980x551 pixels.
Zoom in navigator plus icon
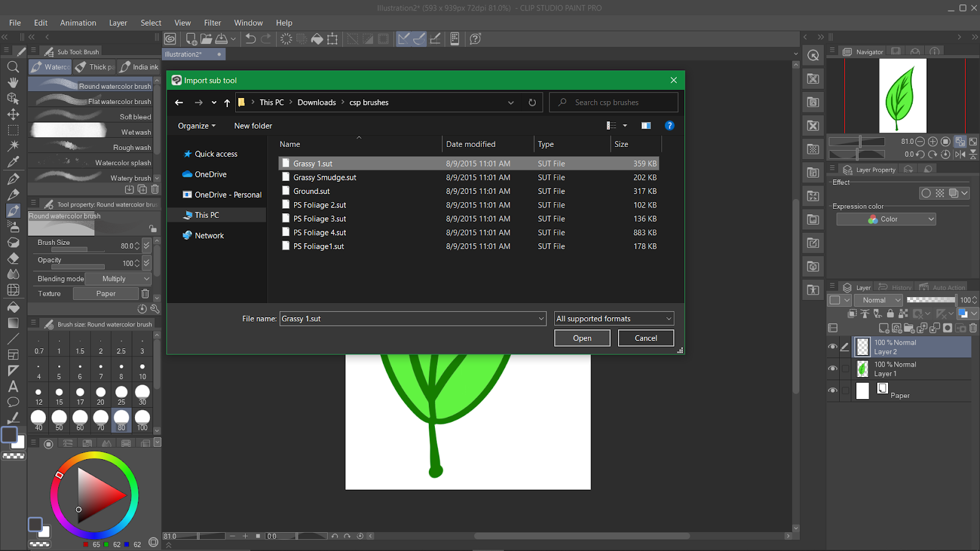click(933, 141)
